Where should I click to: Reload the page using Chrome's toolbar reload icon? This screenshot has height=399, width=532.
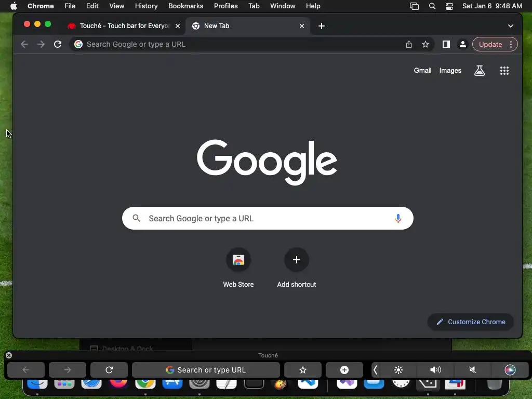58,44
